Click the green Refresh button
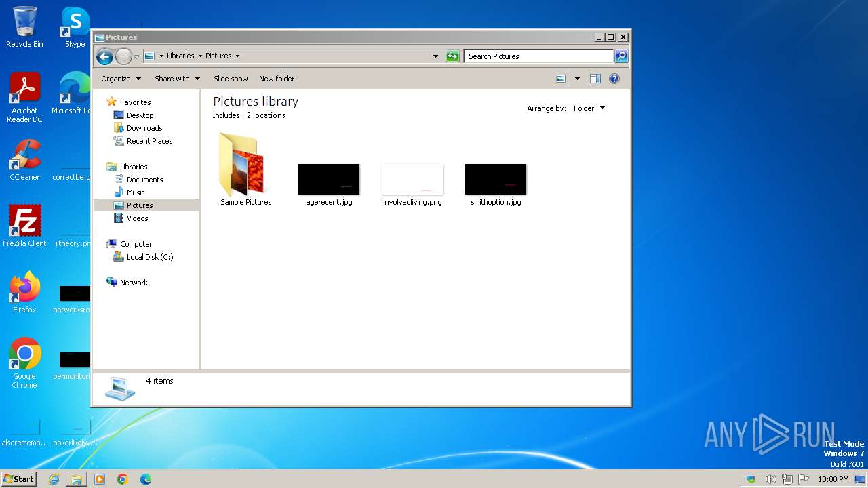The height and width of the screenshot is (488, 868). [x=452, y=56]
